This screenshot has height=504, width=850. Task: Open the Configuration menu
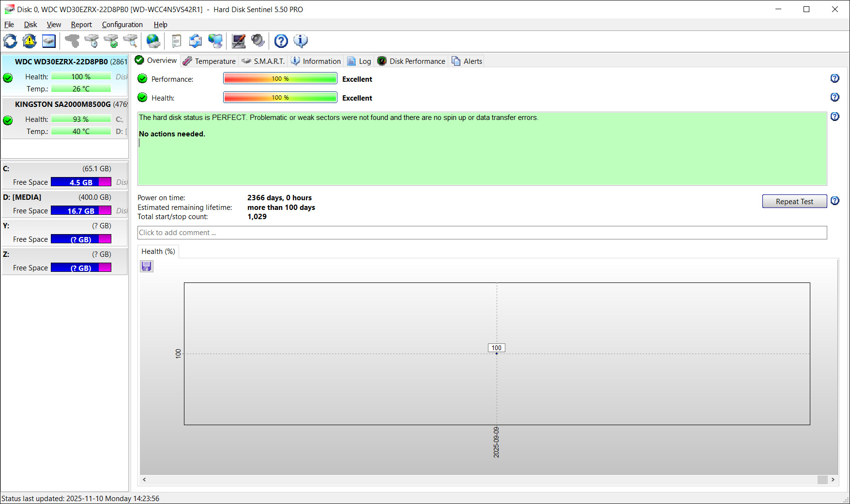pos(122,25)
